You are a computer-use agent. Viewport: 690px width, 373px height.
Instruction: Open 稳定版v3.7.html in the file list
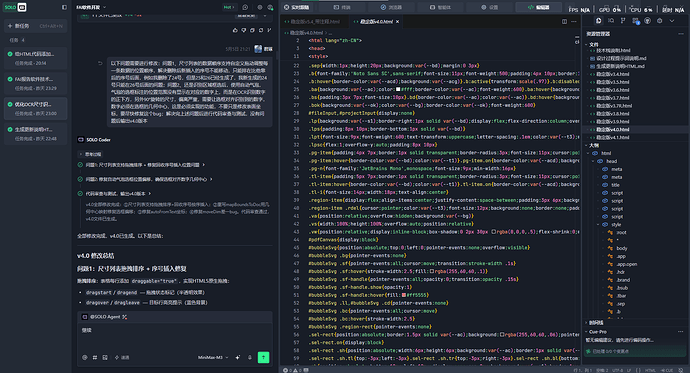[613, 98]
